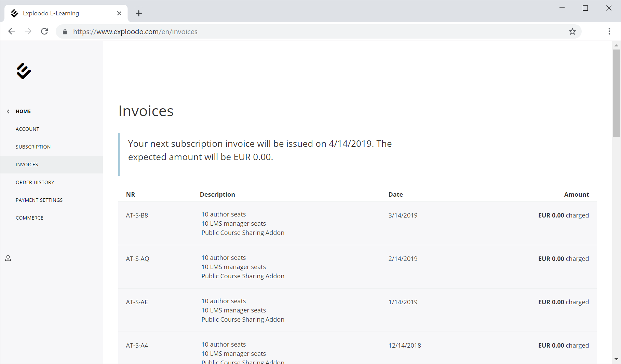Open the user profile icon
The width and height of the screenshot is (621, 364).
pos(8,258)
